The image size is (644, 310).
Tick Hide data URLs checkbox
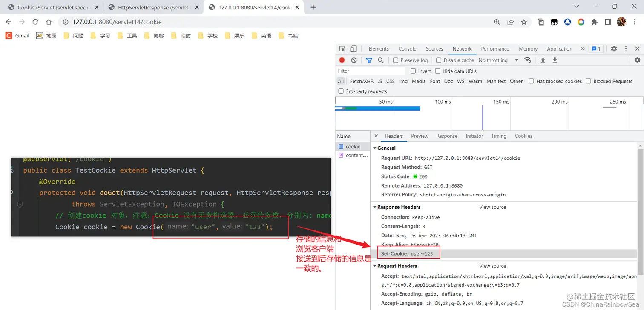[x=437, y=71]
